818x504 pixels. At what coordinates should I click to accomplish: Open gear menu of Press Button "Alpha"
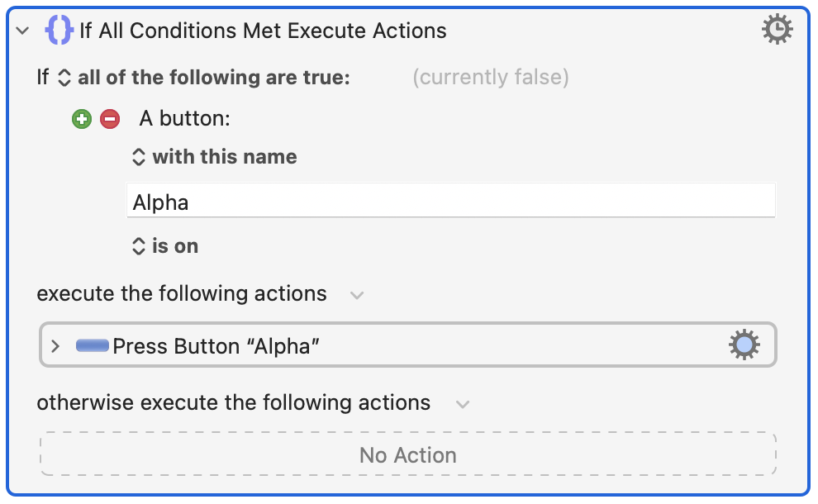pos(744,345)
